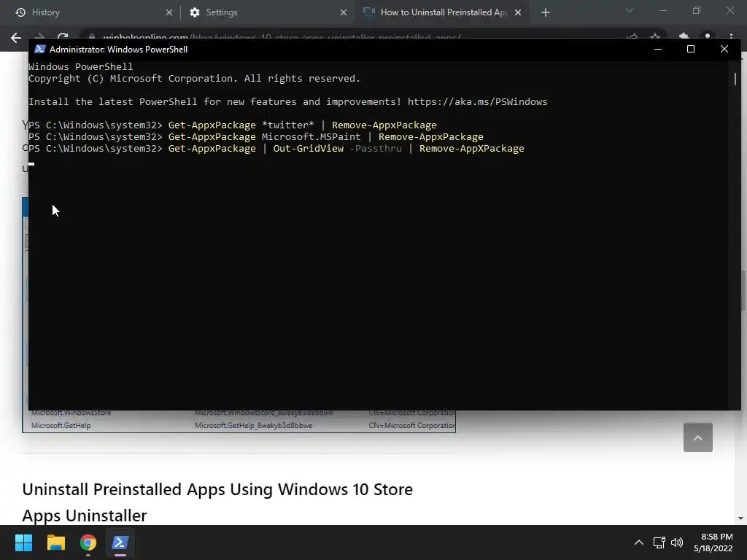The image size is (747, 560).
Task: Click the Uninstall Preinstalled Apps heading
Action: pos(217,502)
